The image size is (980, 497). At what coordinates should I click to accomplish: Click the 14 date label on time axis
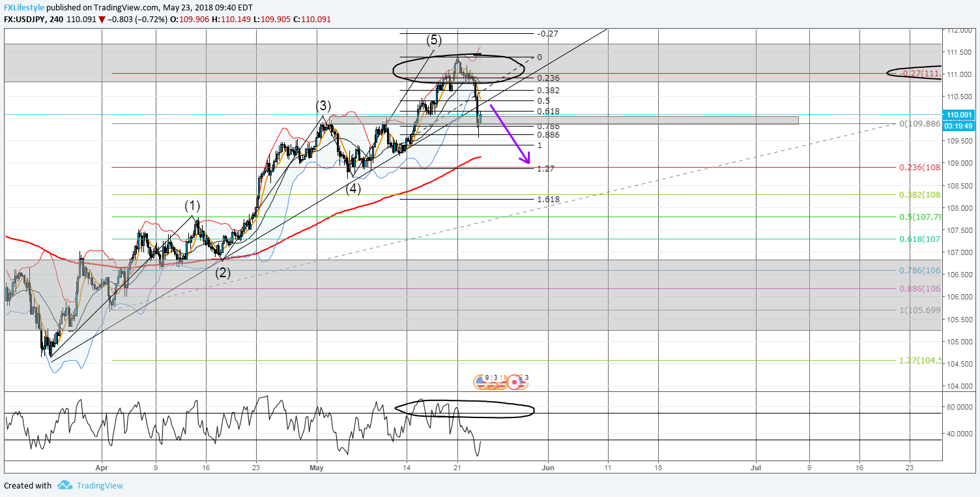coord(407,468)
